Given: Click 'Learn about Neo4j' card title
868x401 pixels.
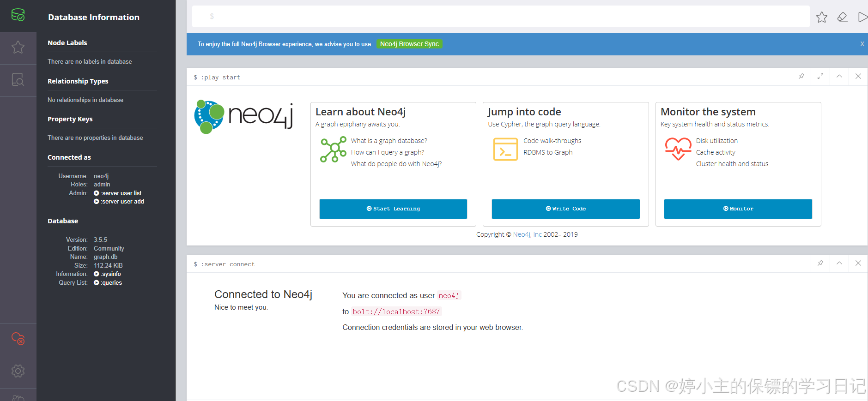Looking at the screenshot, I should tap(361, 112).
